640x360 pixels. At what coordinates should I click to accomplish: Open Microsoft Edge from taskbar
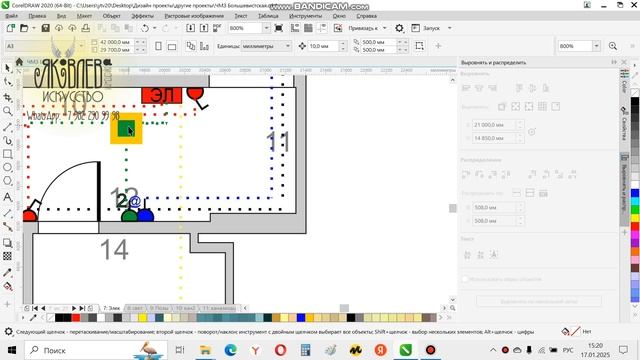(x=231, y=350)
